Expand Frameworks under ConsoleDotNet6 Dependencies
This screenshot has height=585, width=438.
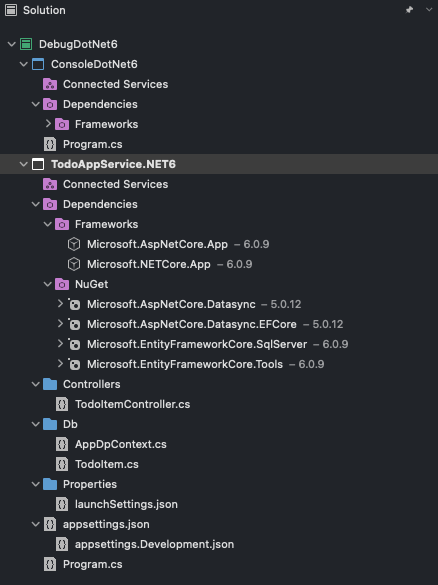pos(48,123)
